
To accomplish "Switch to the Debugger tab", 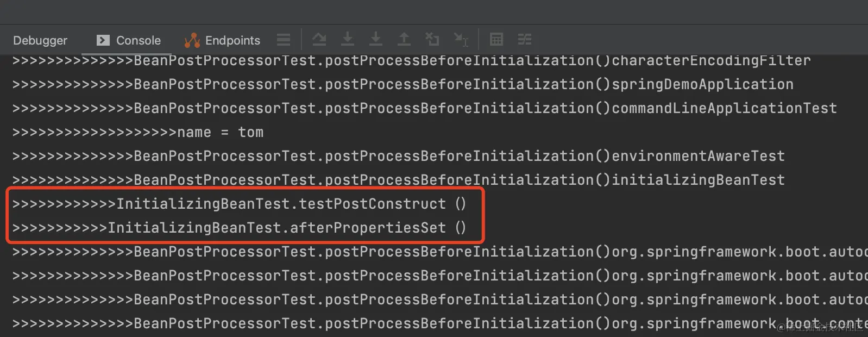I will tap(40, 40).
